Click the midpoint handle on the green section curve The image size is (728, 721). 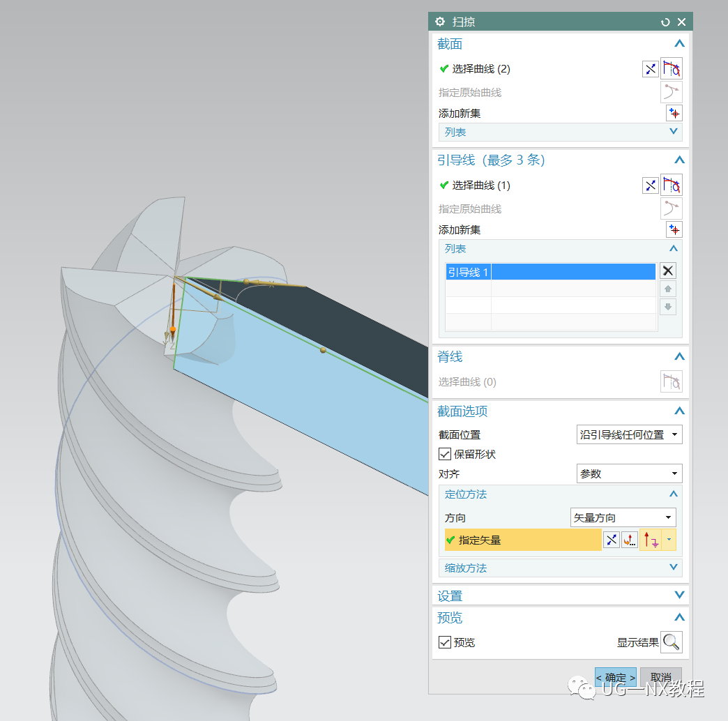click(323, 350)
